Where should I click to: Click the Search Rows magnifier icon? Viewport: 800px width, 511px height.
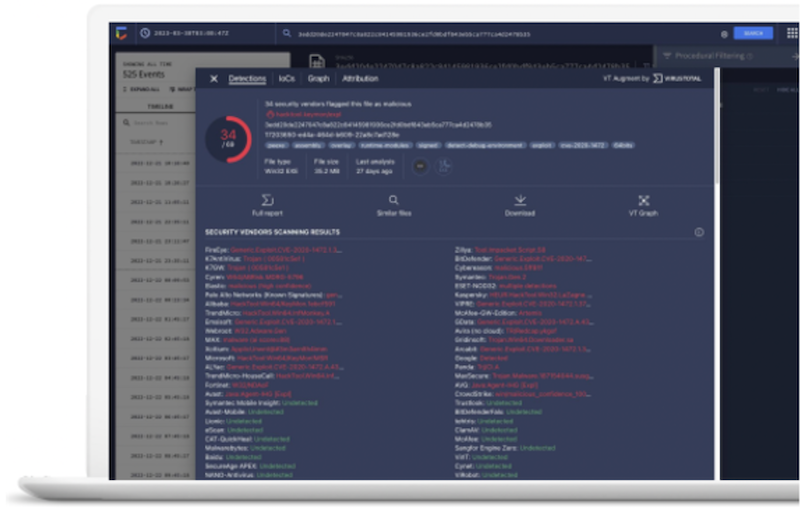tap(126, 123)
